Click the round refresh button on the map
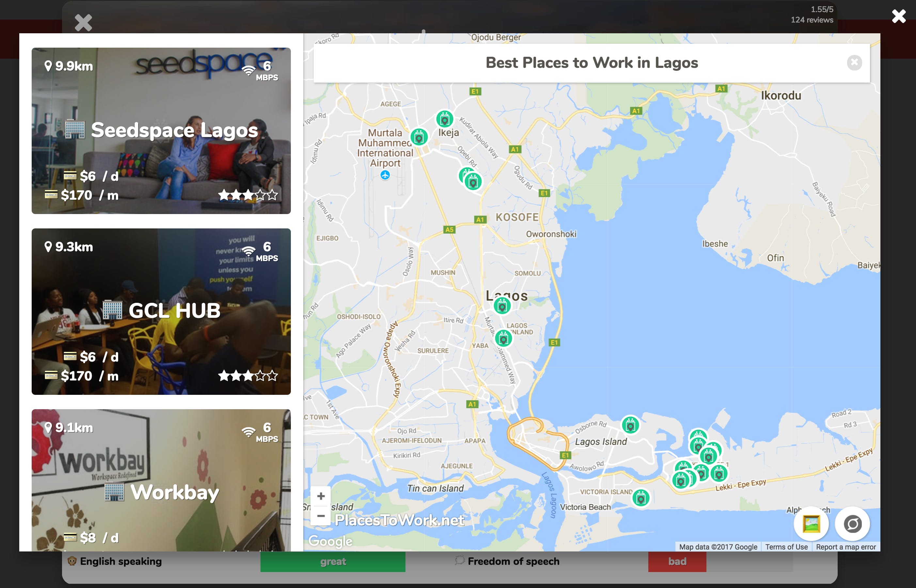Viewport: 916px width, 588px height. [853, 524]
